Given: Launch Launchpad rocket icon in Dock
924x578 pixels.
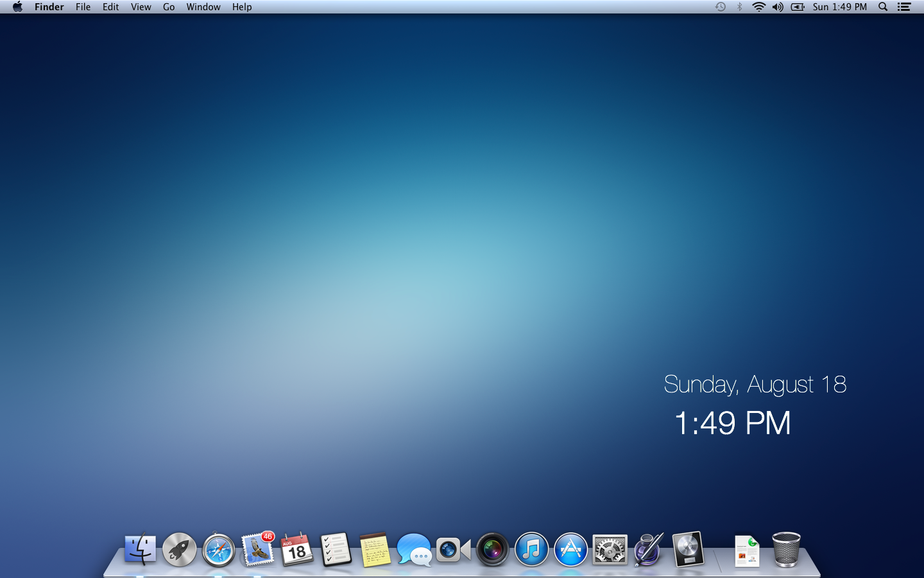Looking at the screenshot, I should 180,550.
